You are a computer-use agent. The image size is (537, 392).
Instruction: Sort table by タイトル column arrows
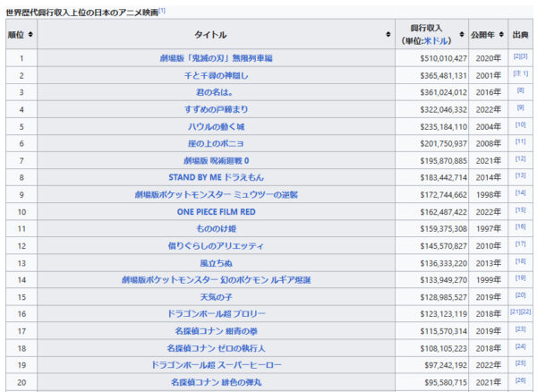[388, 34]
